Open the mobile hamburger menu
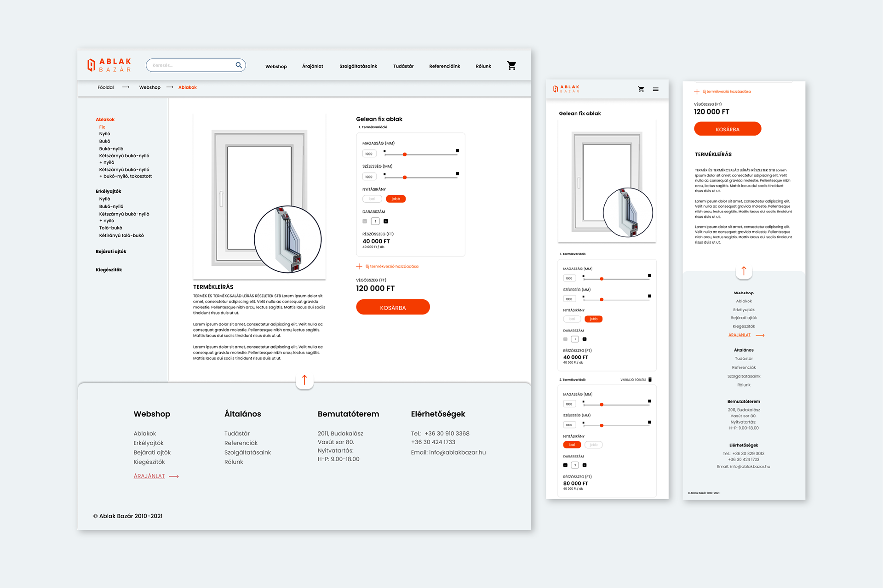The height and width of the screenshot is (588, 883). coord(655,89)
